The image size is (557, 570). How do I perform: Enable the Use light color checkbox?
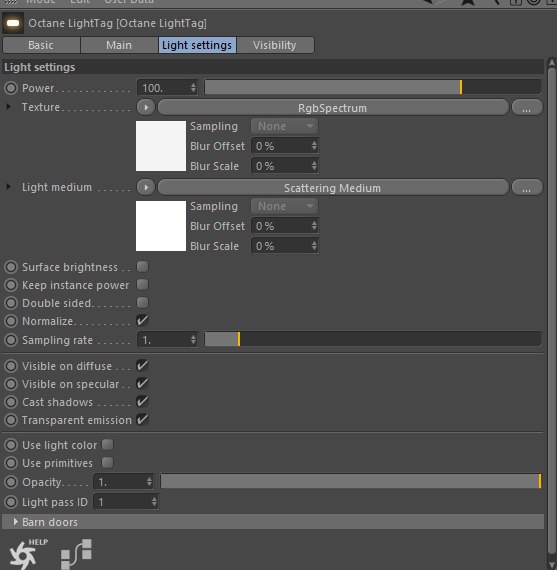tap(108, 445)
